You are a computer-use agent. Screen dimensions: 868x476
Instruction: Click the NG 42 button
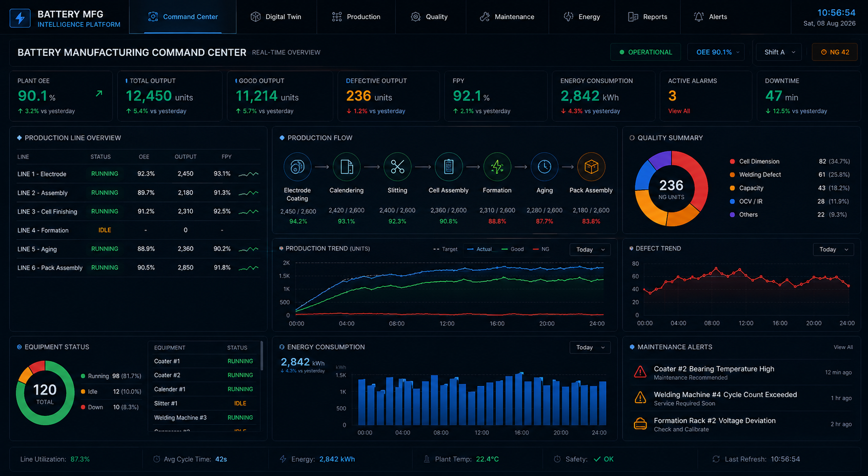click(x=835, y=52)
